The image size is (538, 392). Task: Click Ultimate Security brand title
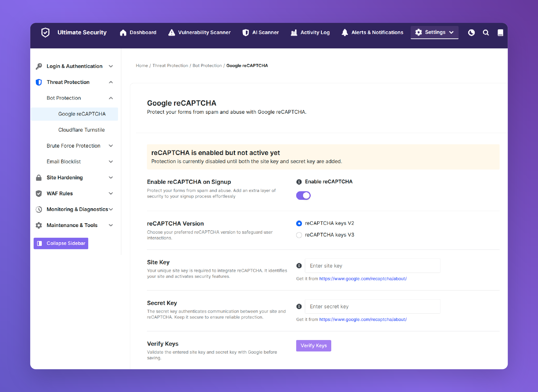point(82,32)
